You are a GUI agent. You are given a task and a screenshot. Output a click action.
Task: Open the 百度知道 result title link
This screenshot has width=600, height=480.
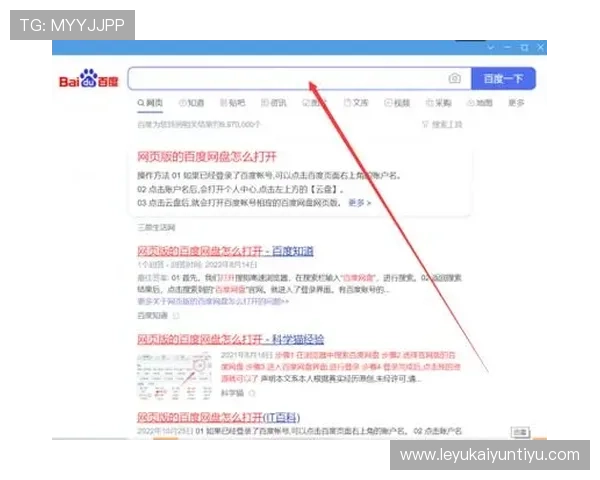click(225, 251)
